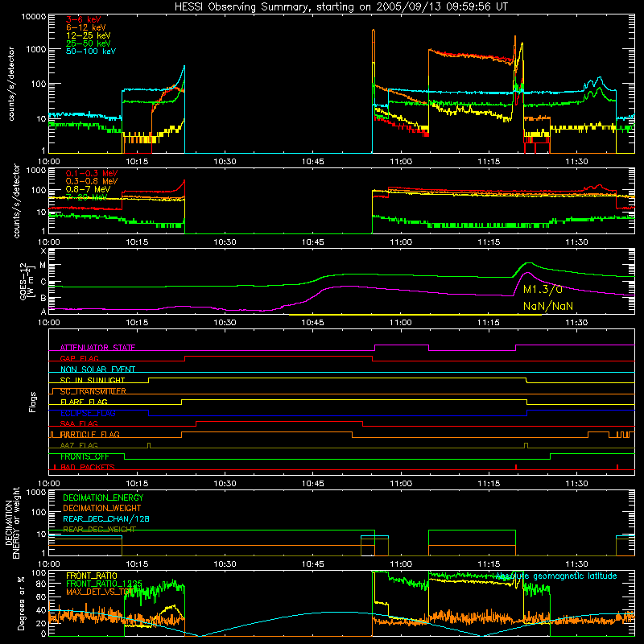Click the FRONT_RATIO_1225 legend entry
The image size is (644, 644).
[x=104, y=584]
